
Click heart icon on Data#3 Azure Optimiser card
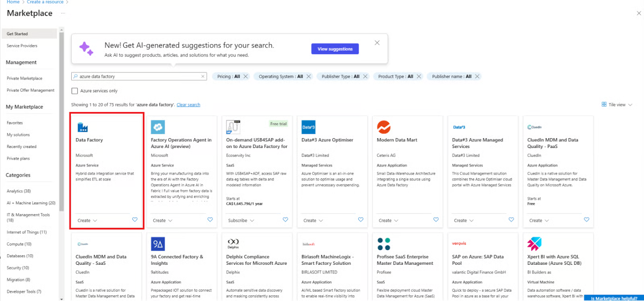[361, 220]
